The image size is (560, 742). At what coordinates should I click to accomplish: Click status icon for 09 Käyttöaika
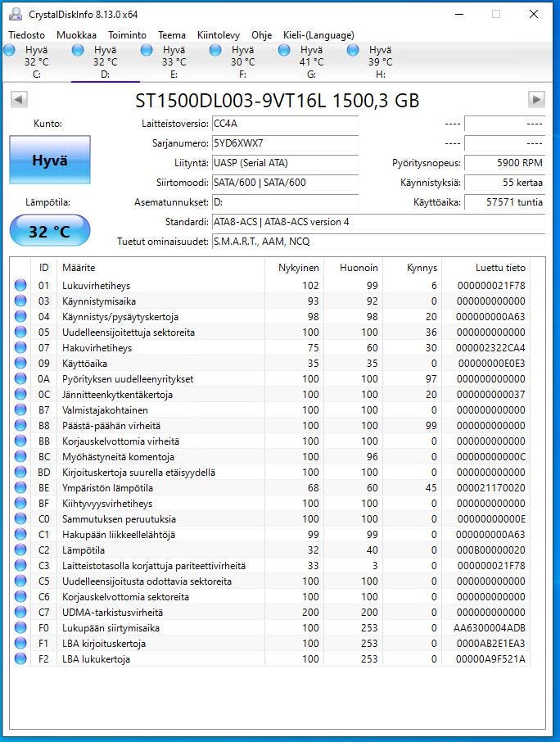point(20,364)
